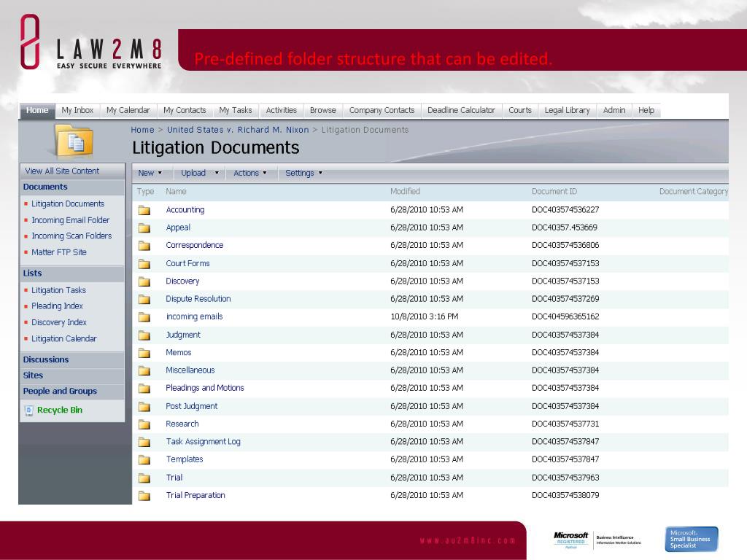The width and height of the screenshot is (747, 560).
Task: Sort by the Modified column header
Action: tap(405, 192)
